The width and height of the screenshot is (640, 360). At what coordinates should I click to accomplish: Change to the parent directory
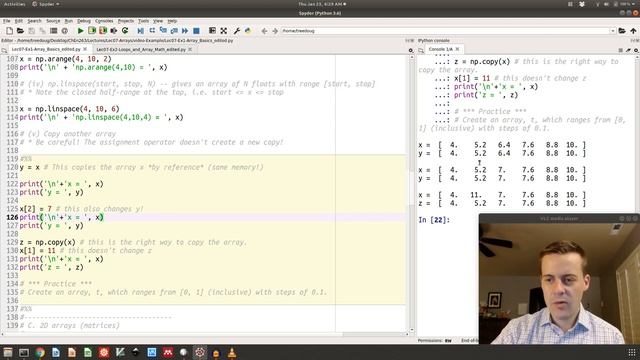coord(633,31)
